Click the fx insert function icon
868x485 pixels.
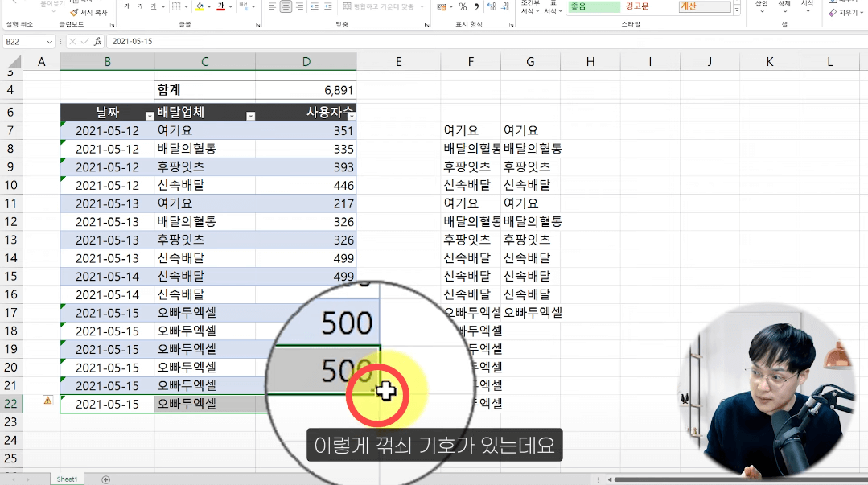(x=97, y=41)
